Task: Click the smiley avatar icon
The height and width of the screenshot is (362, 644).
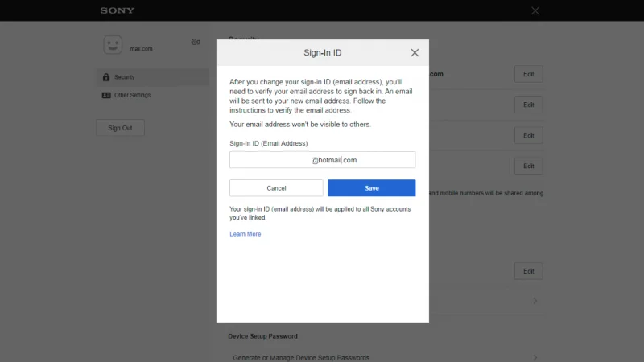Action: 113,45
